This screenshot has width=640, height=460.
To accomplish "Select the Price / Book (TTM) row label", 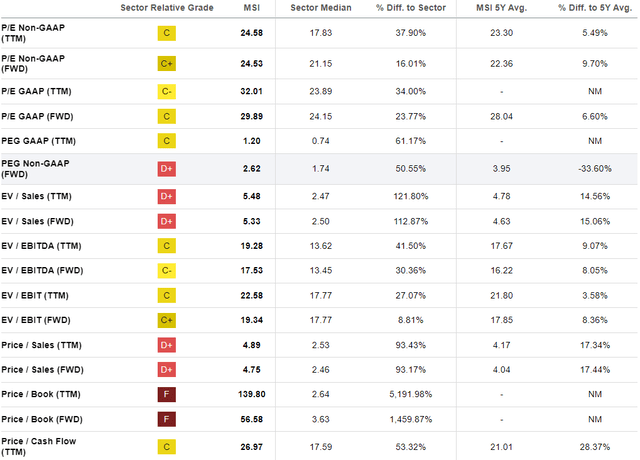I will point(41,394).
